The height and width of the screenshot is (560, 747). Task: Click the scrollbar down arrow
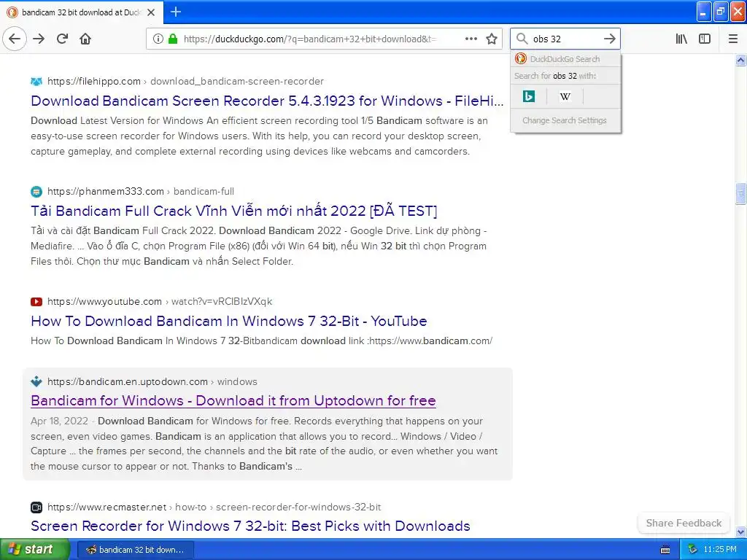click(x=740, y=532)
